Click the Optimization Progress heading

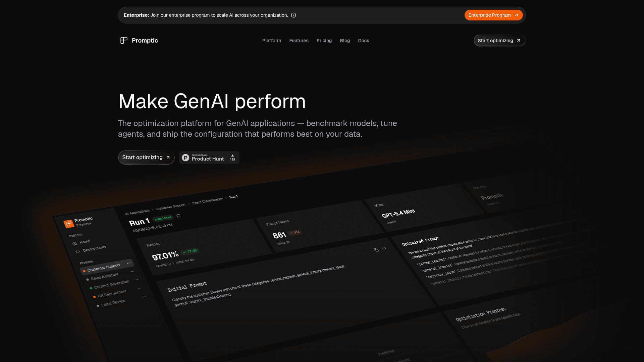click(481, 314)
